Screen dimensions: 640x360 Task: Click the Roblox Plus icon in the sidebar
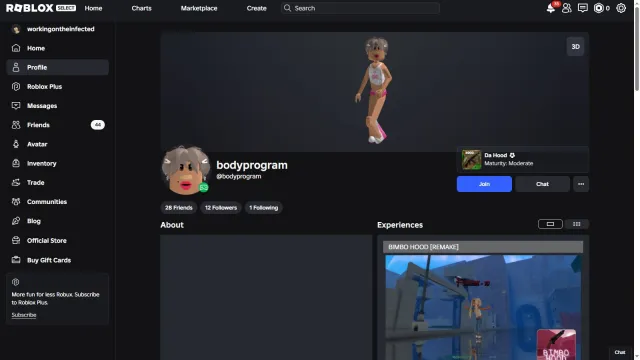click(x=16, y=87)
